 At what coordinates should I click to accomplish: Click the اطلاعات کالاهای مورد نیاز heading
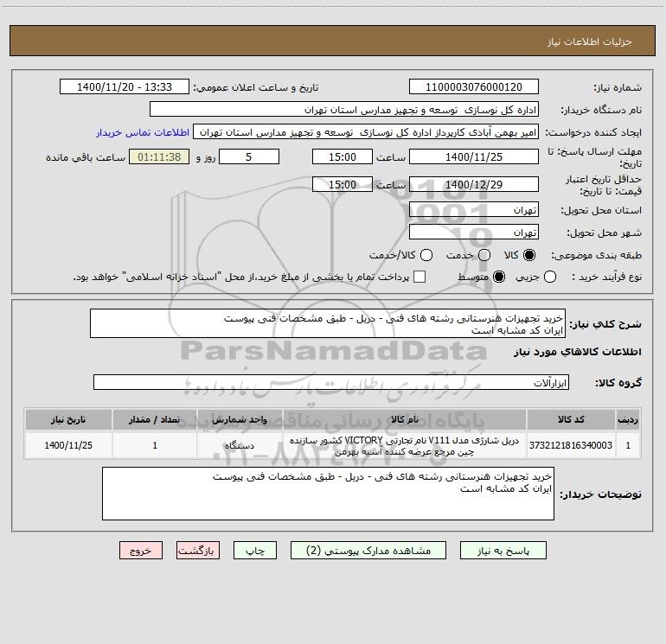coord(578,352)
